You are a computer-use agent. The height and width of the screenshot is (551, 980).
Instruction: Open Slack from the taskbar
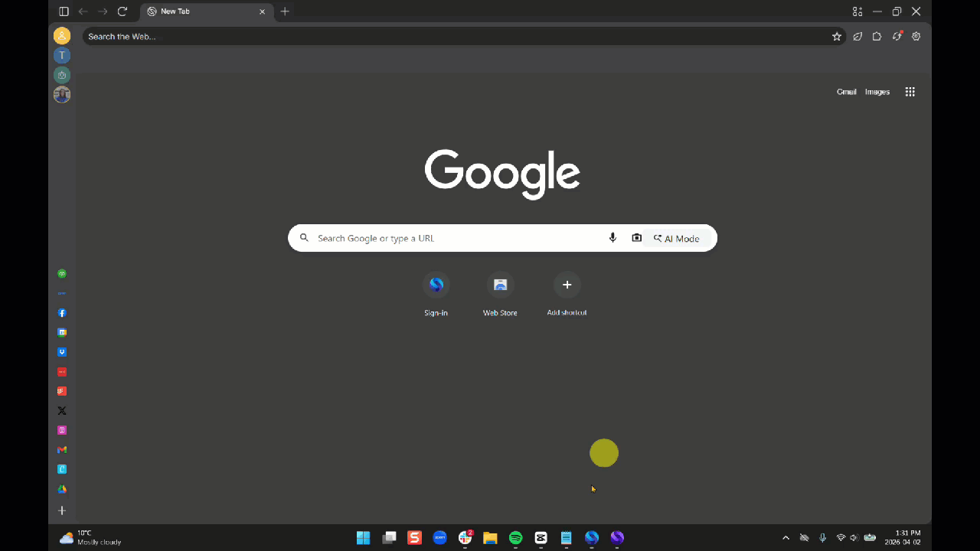point(465,538)
